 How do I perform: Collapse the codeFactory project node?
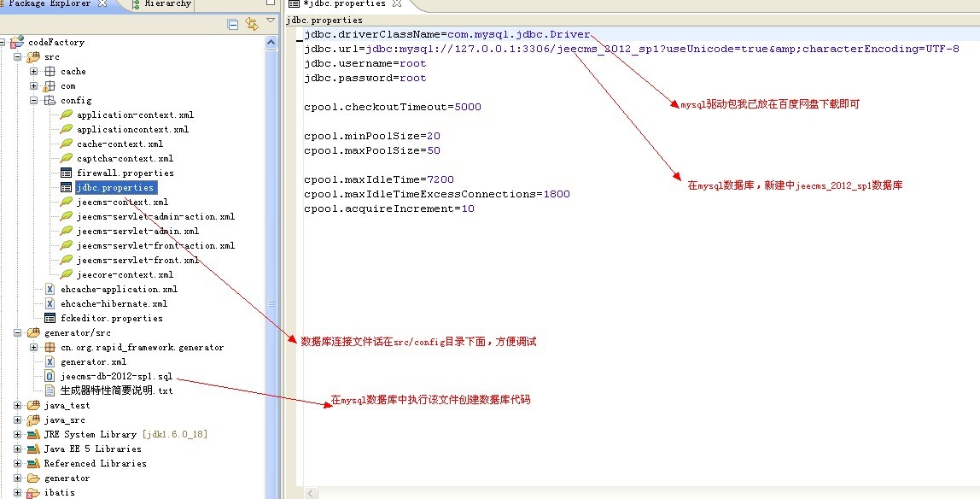click(x=2, y=43)
